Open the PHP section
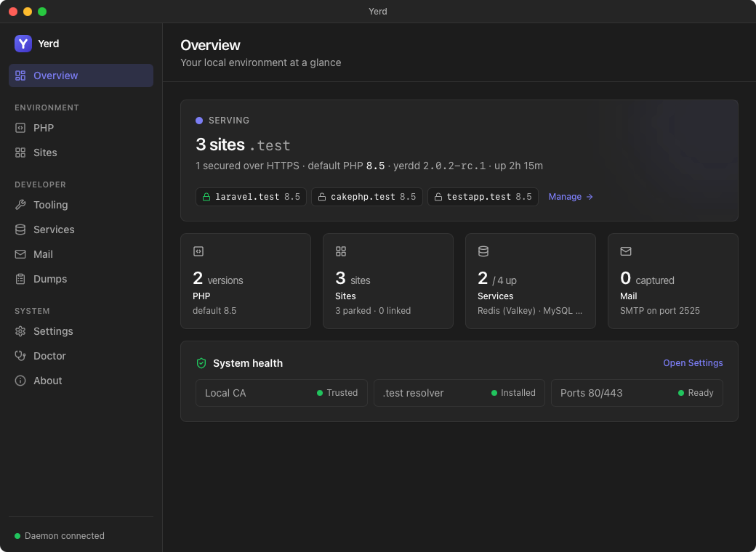The image size is (756, 552). click(x=81, y=128)
